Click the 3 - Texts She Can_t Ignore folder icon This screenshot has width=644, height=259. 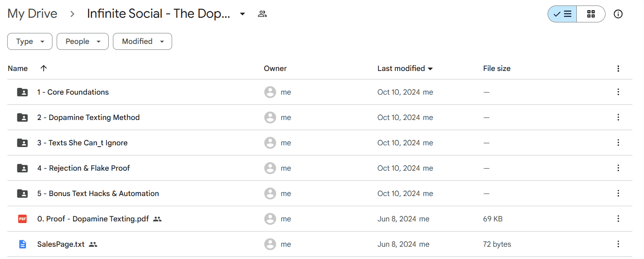[x=22, y=143]
